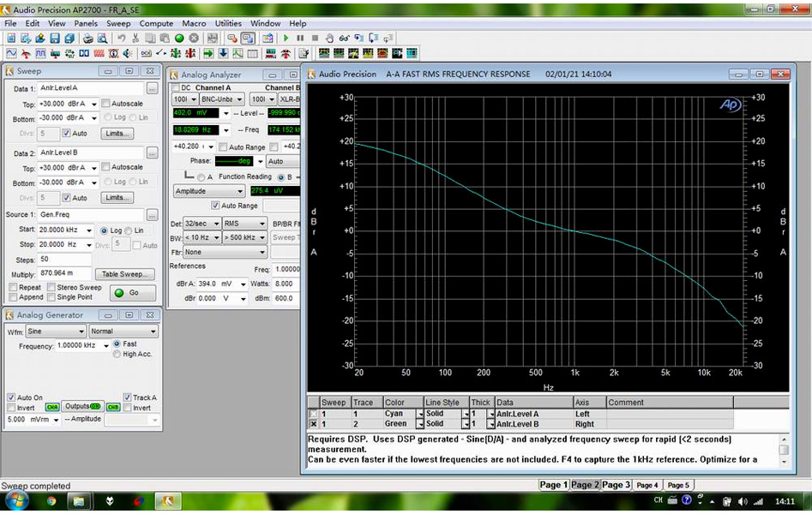
Task: Open the Sweep menu
Action: click(118, 23)
